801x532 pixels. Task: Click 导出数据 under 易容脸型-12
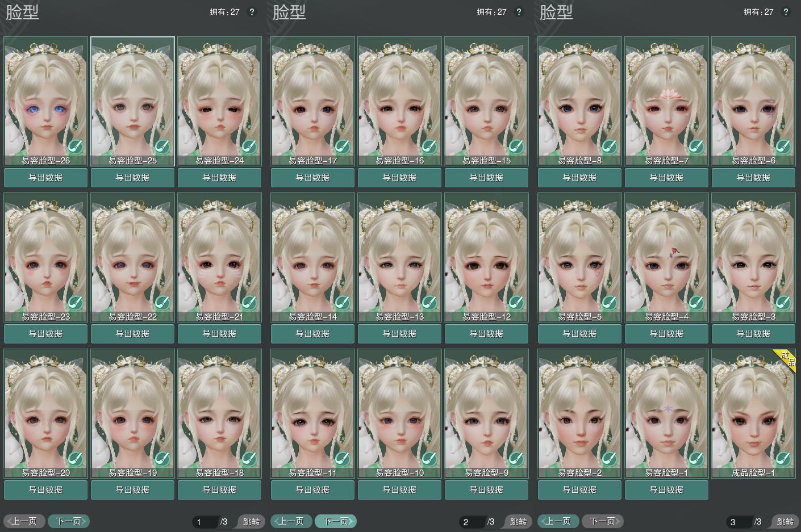[x=487, y=334]
